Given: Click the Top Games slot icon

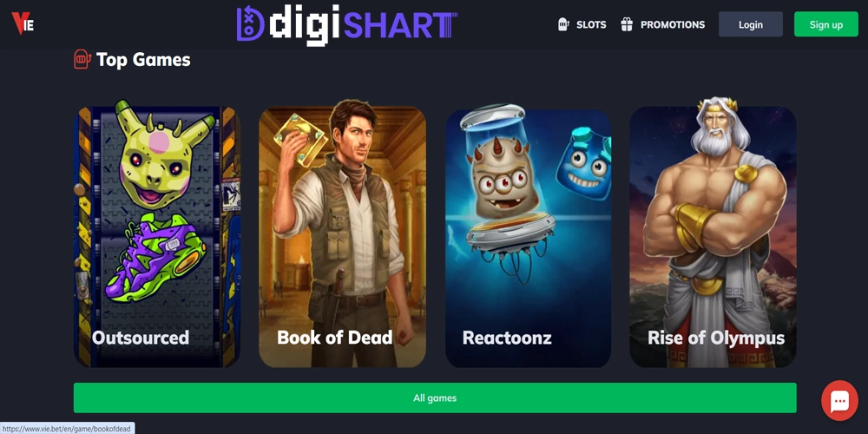Looking at the screenshot, I should pyautogui.click(x=82, y=59).
